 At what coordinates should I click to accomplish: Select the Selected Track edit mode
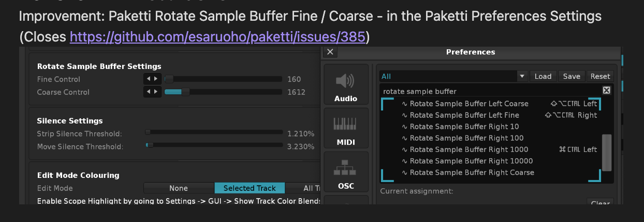[250, 188]
